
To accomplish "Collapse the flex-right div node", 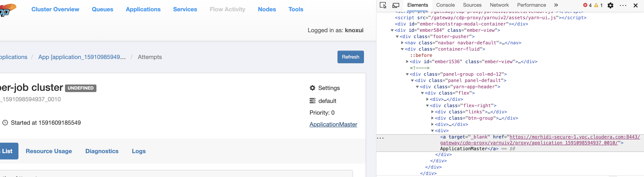I will pos(427,106).
